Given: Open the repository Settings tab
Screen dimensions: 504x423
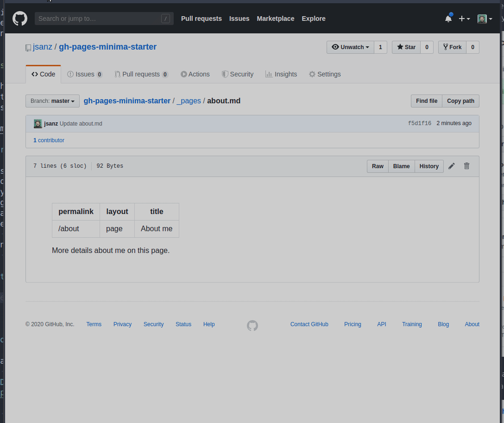Looking at the screenshot, I should [325, 74].
